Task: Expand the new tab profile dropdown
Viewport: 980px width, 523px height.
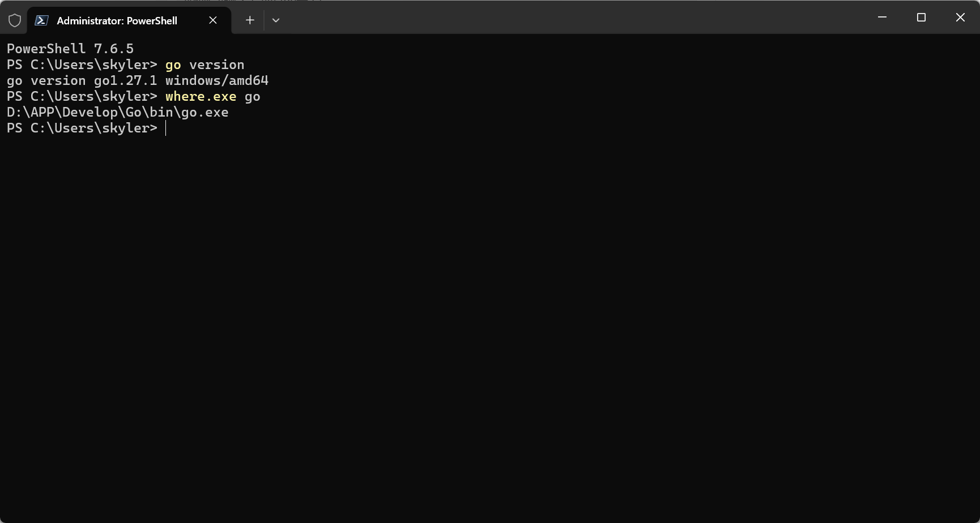Action: pyautogui.click(x=276, y=20)
